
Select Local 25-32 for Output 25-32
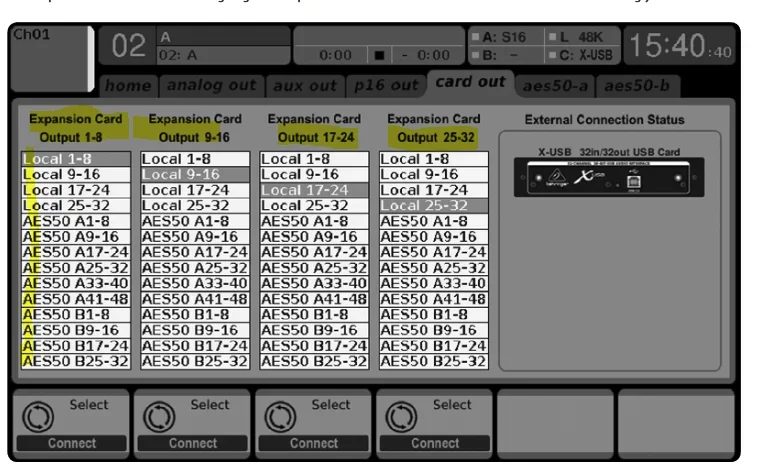pos(434,205)
